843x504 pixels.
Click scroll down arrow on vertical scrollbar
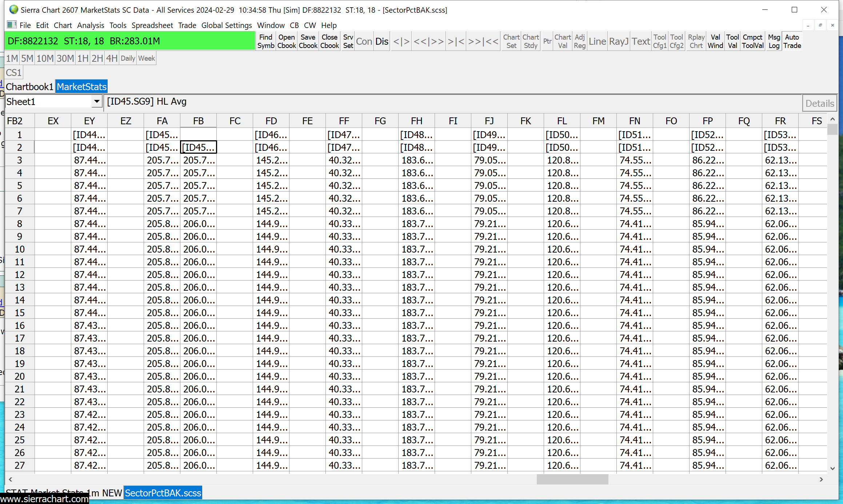coord(832,469)
